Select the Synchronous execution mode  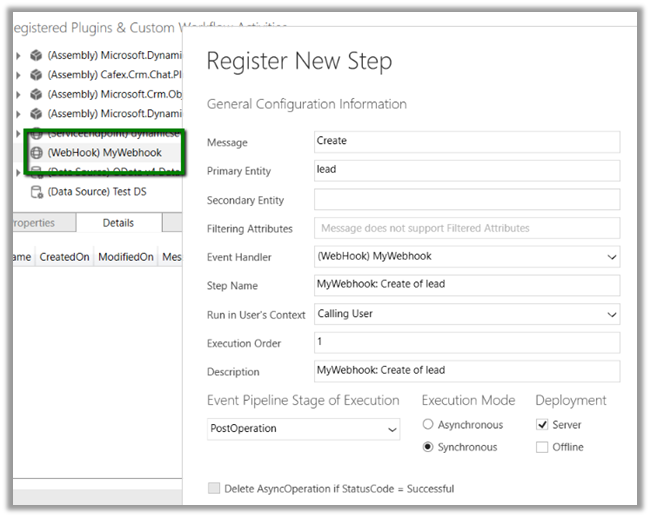tap(429, 447)
